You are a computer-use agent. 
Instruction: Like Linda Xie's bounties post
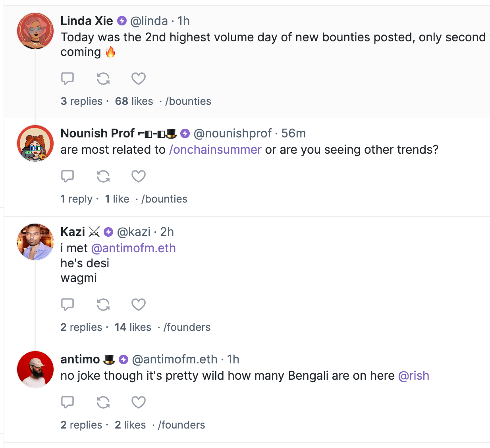pyautogui.click(x=139, y=78)
